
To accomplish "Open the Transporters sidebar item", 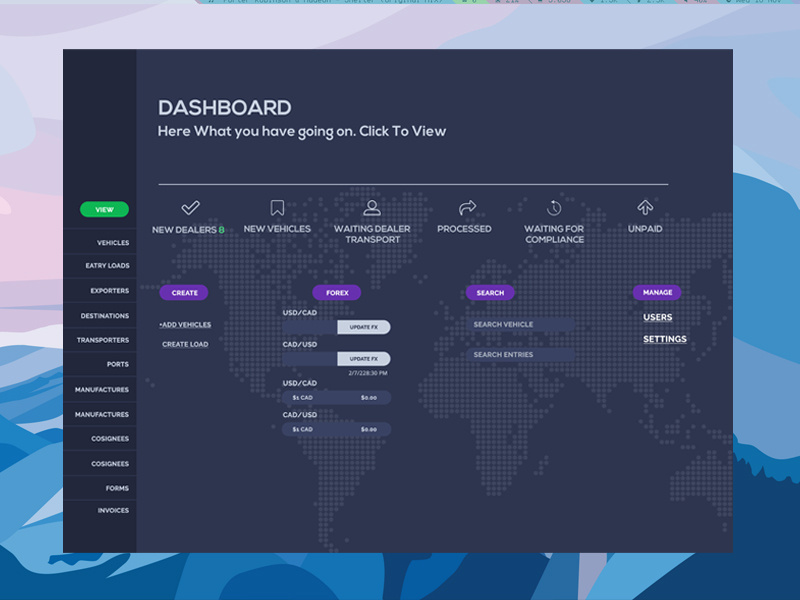I will click(103, 340).
